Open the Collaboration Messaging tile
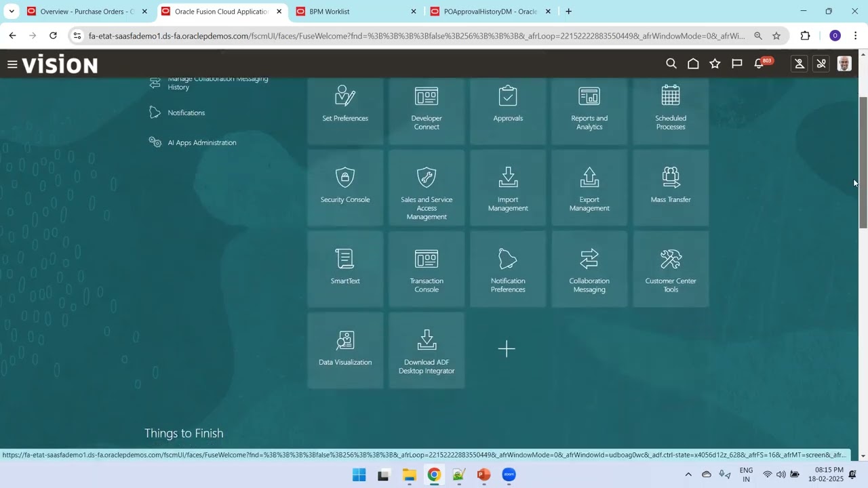This screenshot has height=488, width=868. click(x=589, y=269)
